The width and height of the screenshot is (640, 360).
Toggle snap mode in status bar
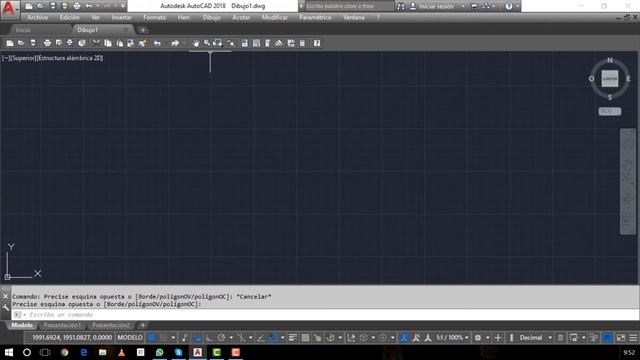coord(163,338)
